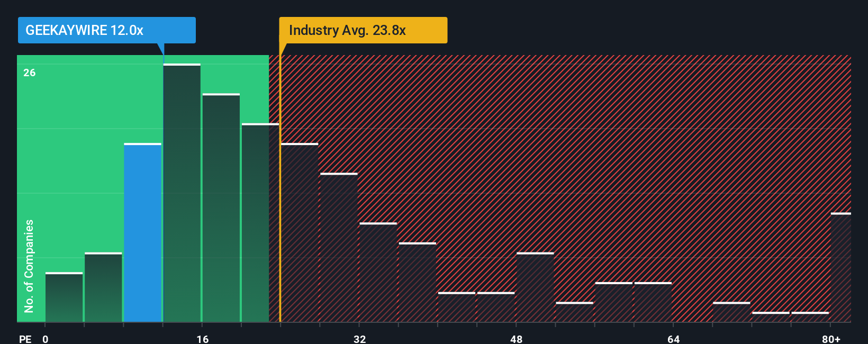Click the PE axis label
This screenshot has width=868, height=344.
(x=25, y=339)
